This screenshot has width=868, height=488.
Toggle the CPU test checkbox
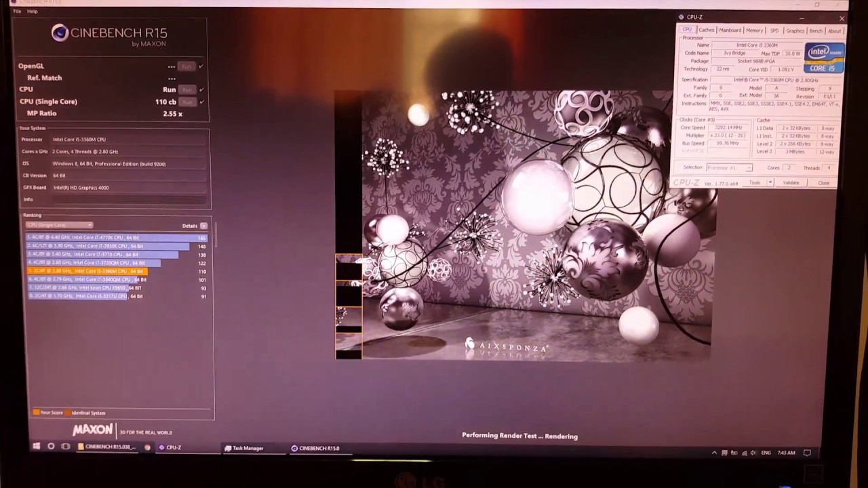click(201, 89)
